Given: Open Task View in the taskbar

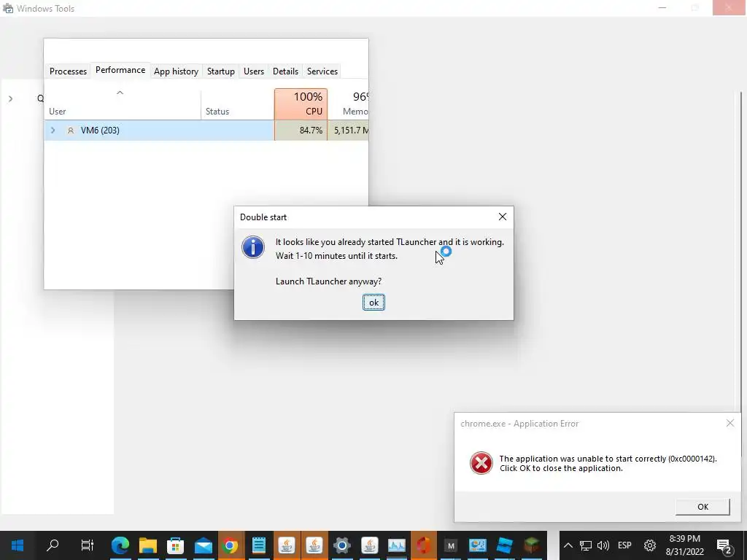Looking at the screenshot, I should 88,545.
